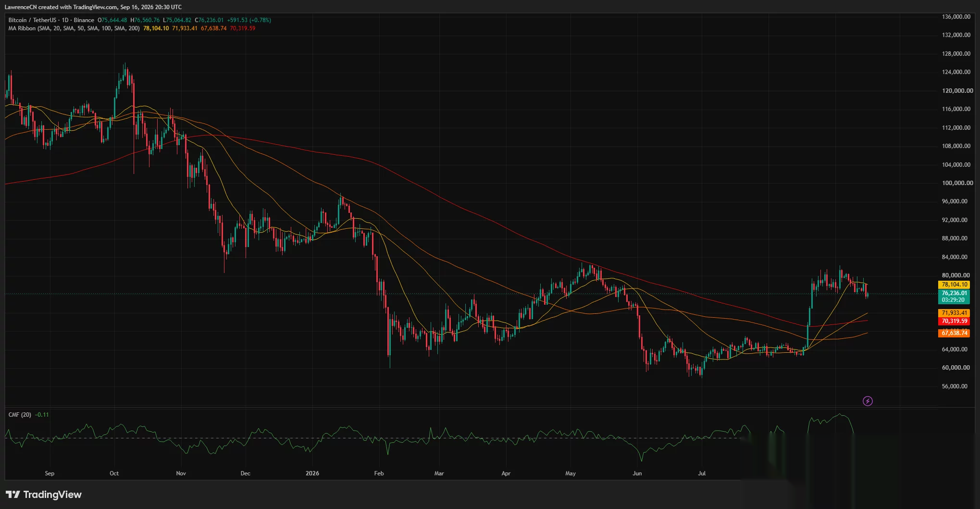Click the 100,000.00 price-axis label

coord(957,183)
